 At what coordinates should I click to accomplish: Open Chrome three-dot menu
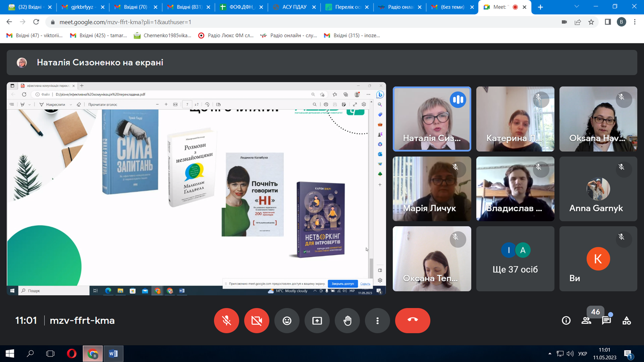pyautogui.click(x=635, y=22)
